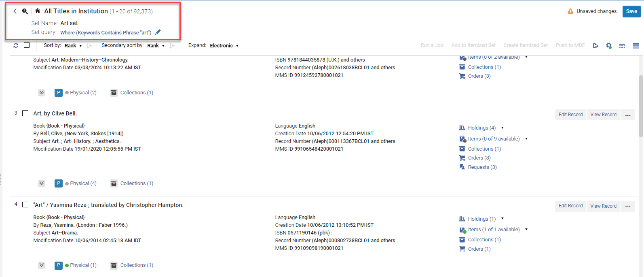Switch to full-width list view icon
This screenshot has height=277, width=644.
(x=636, y=46)
